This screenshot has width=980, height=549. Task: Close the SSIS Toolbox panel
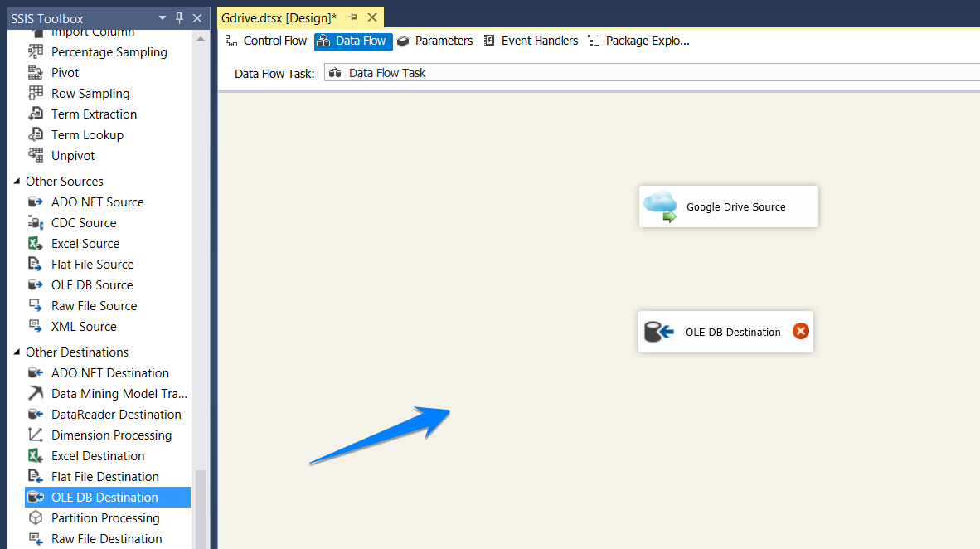click(197, 18)
